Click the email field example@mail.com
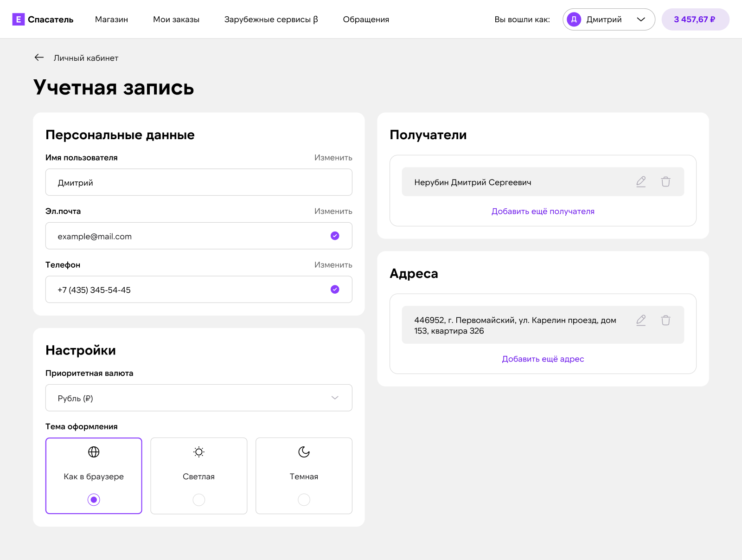 click(x=199, y=236)
